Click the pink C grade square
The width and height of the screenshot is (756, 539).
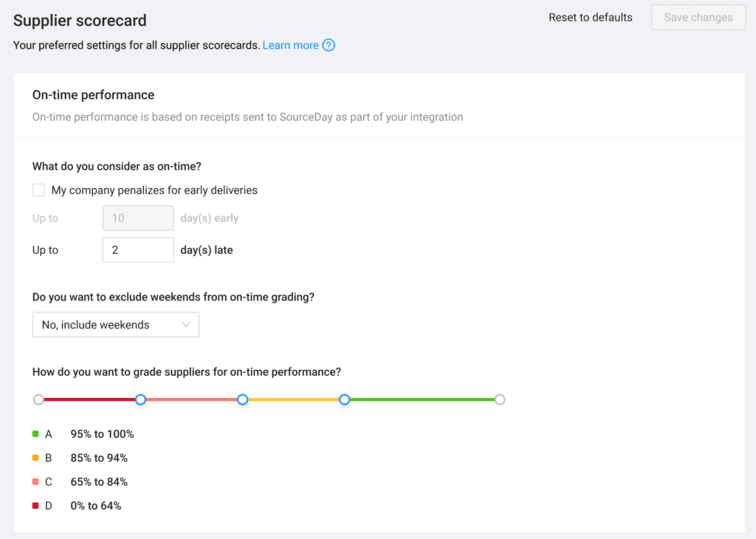pos(35,481)
